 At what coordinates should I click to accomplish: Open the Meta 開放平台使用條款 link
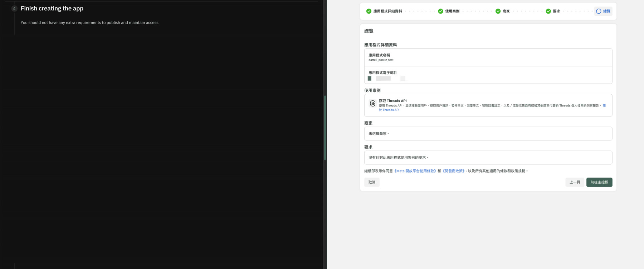(415, 171)
